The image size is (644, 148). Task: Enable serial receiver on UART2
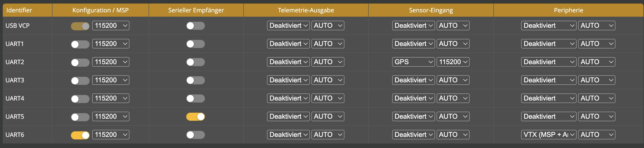(196, 62)
